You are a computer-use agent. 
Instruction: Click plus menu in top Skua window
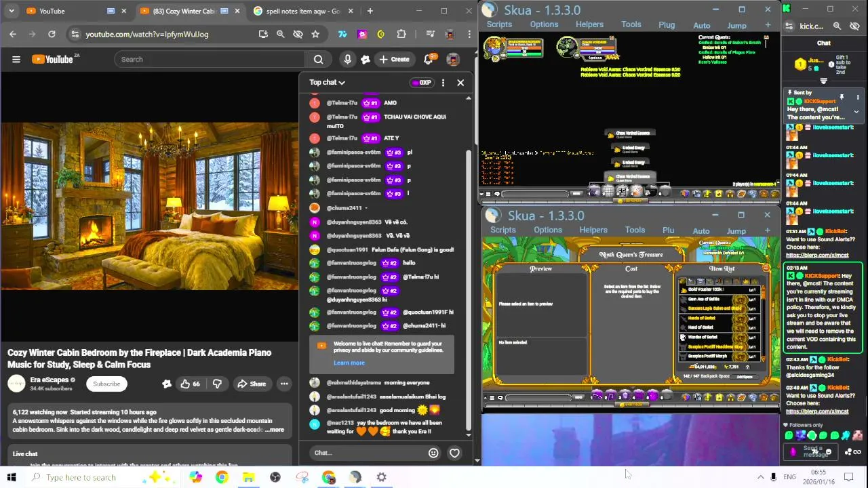coord(768,25)
